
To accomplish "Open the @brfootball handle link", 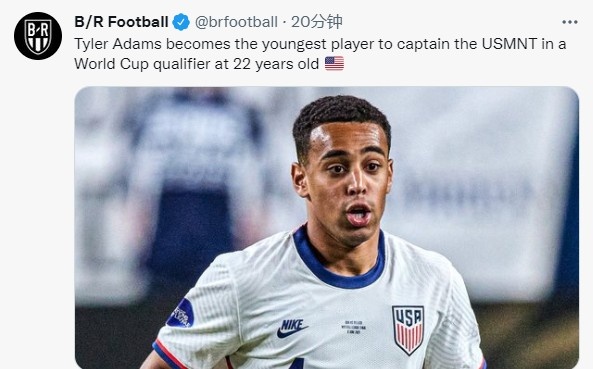I will pos(236,22).
